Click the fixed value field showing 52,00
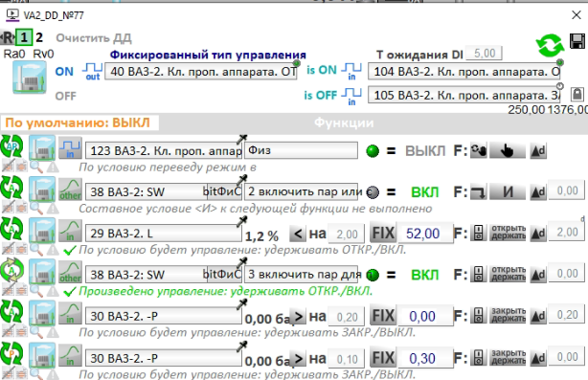 click(424, 234)
